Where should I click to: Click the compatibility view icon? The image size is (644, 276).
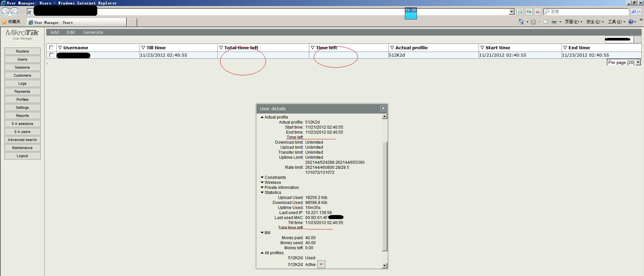click(520, 12)
